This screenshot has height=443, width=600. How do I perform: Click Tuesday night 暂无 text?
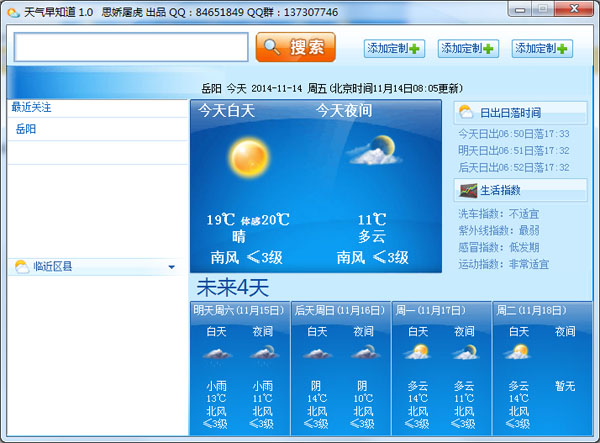(x=565, y=386)
